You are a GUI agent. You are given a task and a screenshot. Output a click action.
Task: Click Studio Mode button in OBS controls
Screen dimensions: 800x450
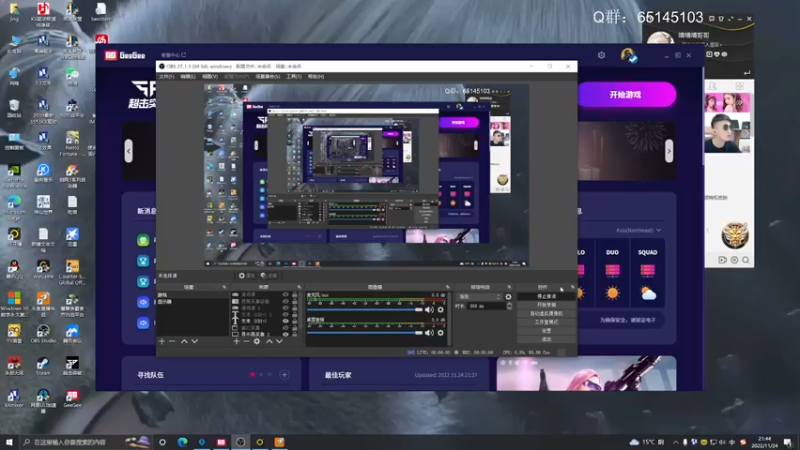(x=546, y=322)
